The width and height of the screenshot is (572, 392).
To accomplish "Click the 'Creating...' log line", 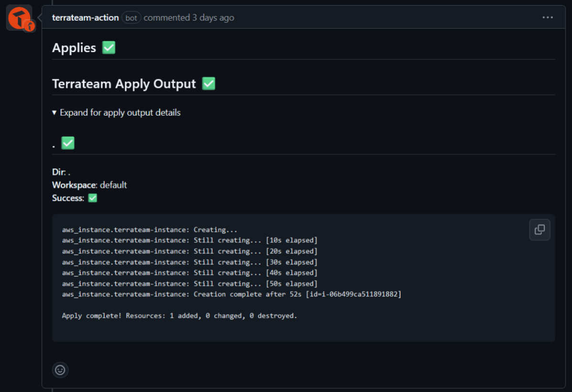I will [150, 229].
